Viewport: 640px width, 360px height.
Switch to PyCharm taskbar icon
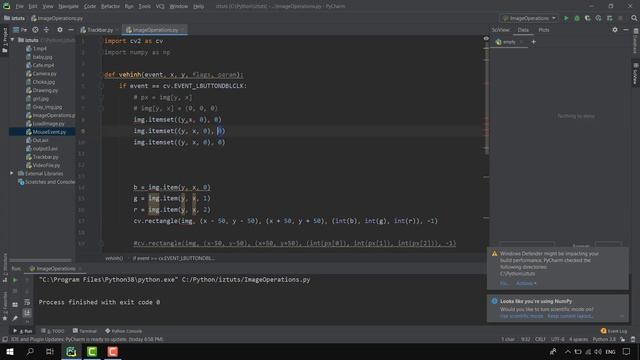coord(71,351)
